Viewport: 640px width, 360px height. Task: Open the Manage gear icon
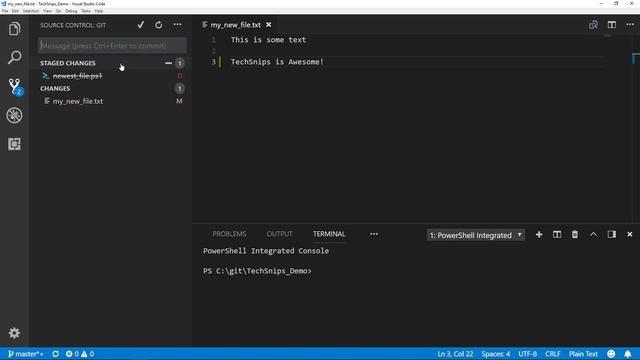pos(14,333)
